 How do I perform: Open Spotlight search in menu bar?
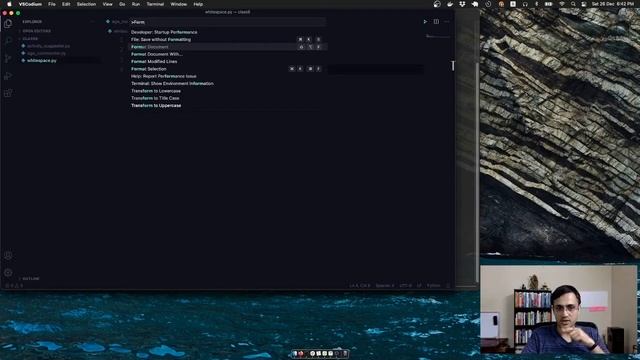[x=573, y=4]
